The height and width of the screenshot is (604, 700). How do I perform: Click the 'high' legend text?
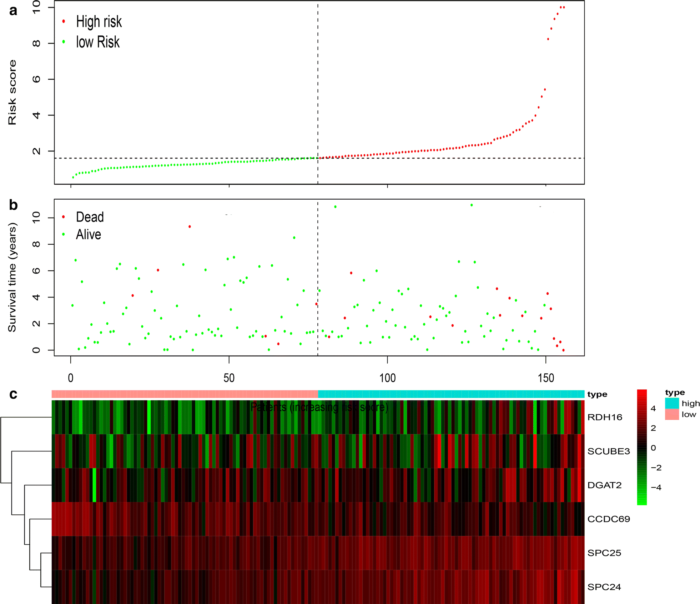pyautogui.click(x=691, y=403)
